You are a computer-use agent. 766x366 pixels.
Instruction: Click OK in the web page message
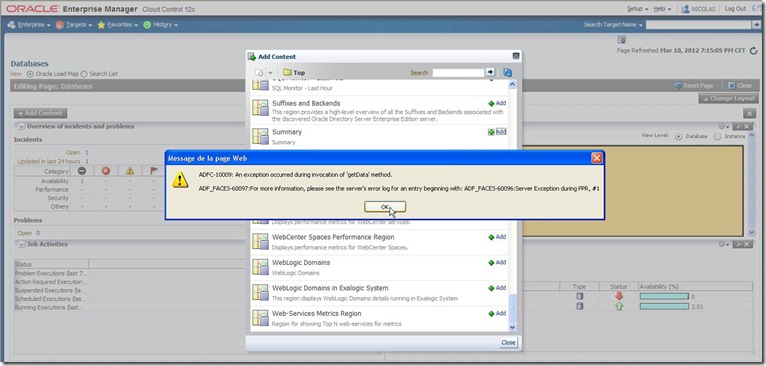[385, 207]
